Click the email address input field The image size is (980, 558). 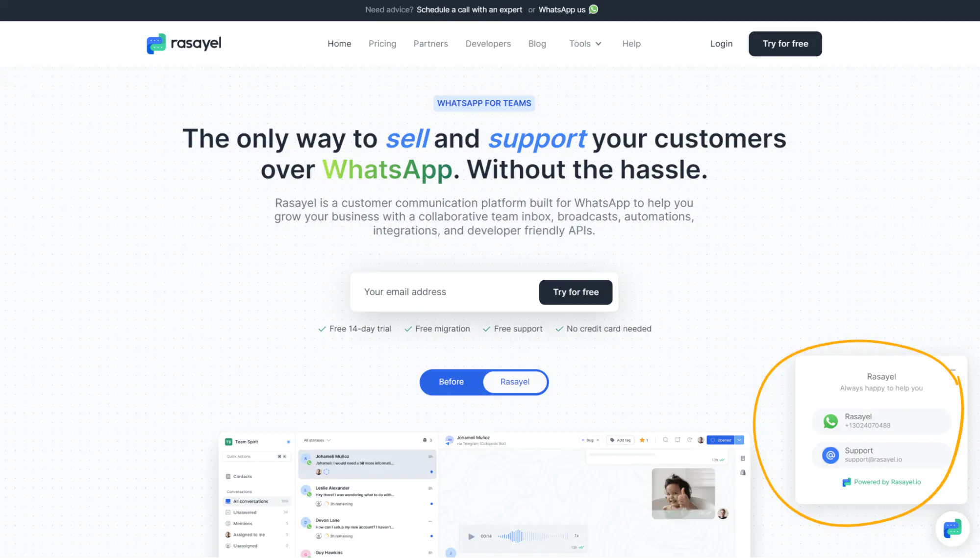click(445, 292)
